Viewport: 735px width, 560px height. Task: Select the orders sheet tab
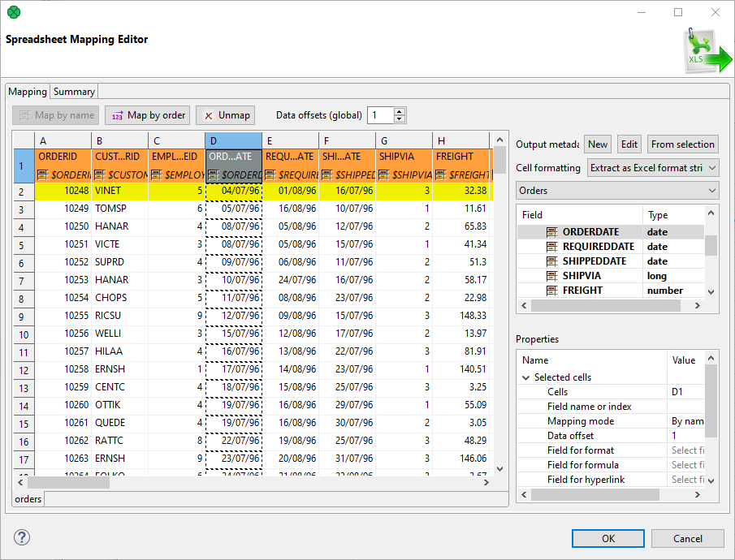pos(27,499)
